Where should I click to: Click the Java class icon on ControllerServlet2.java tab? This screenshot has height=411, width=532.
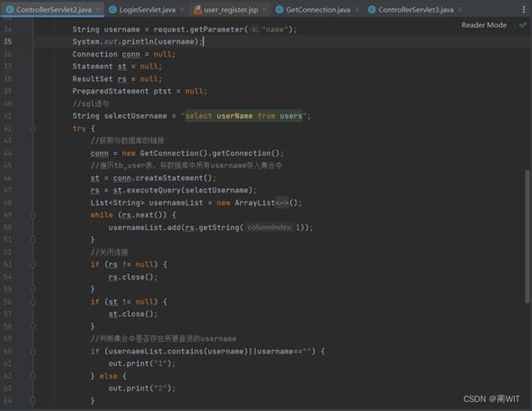(10, 10)
